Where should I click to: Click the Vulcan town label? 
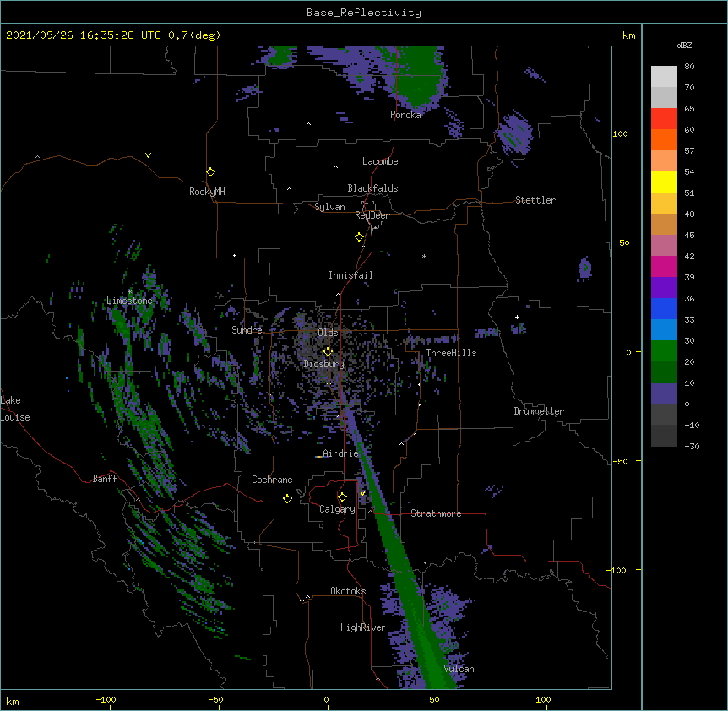pos(459,669)
